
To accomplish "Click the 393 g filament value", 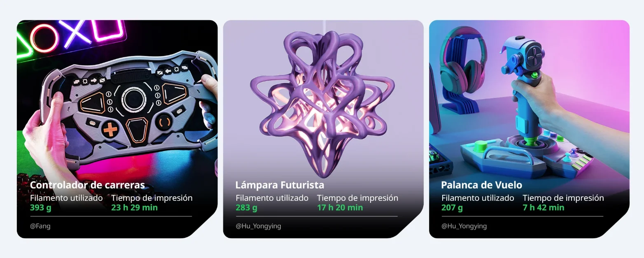I will click(40, 207).
